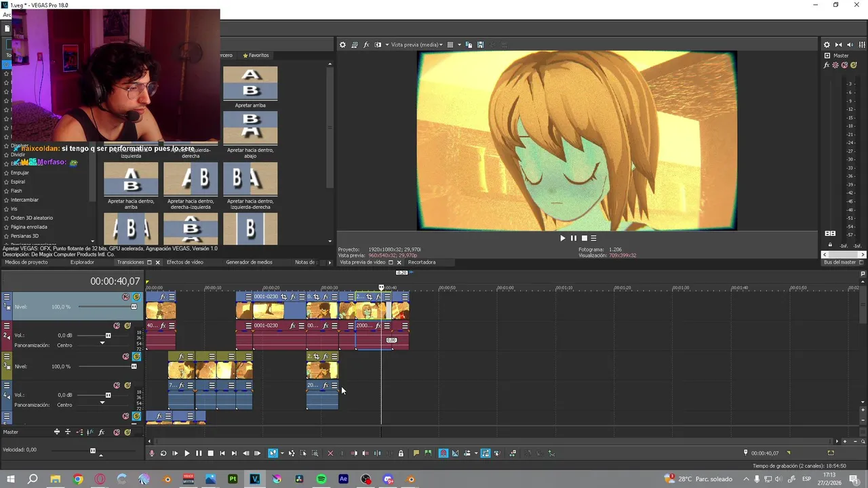Screen dimensions: 868x488
Task: Select the Flash transition category
Action: (16, 191)
